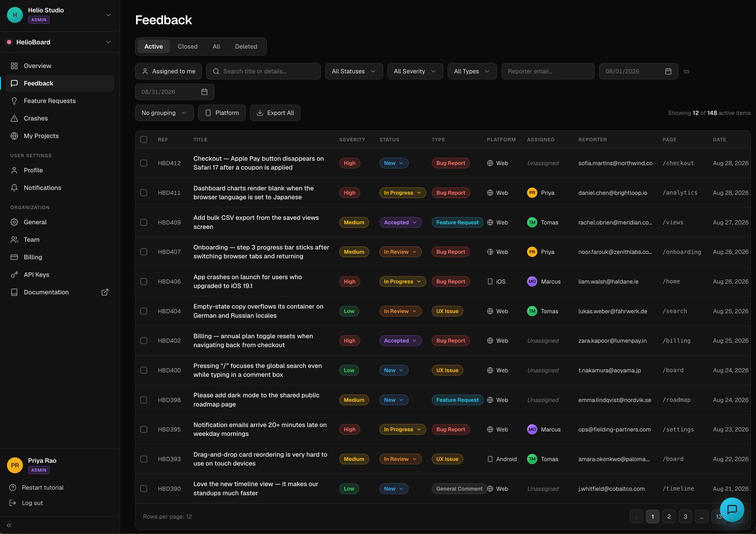Switch to the Closed tab
This screenshot has height=534, width=756.
188,47
